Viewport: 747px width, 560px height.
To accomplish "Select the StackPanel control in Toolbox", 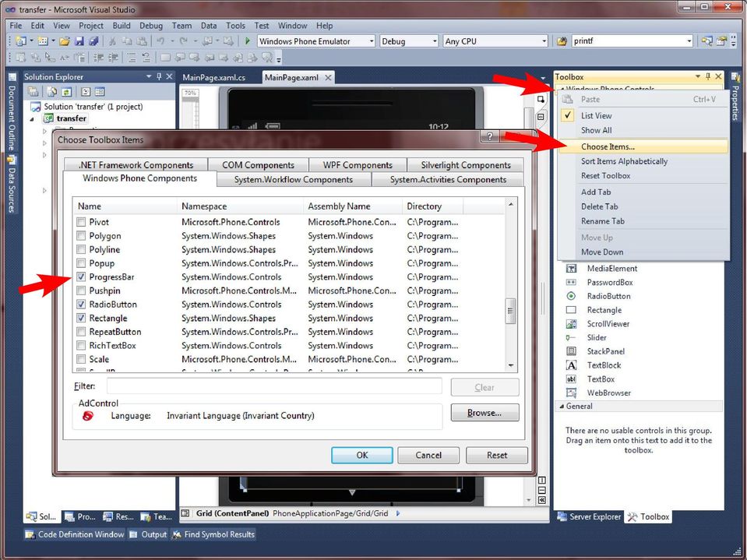I will pyautogui.click(x=605, y=351).
